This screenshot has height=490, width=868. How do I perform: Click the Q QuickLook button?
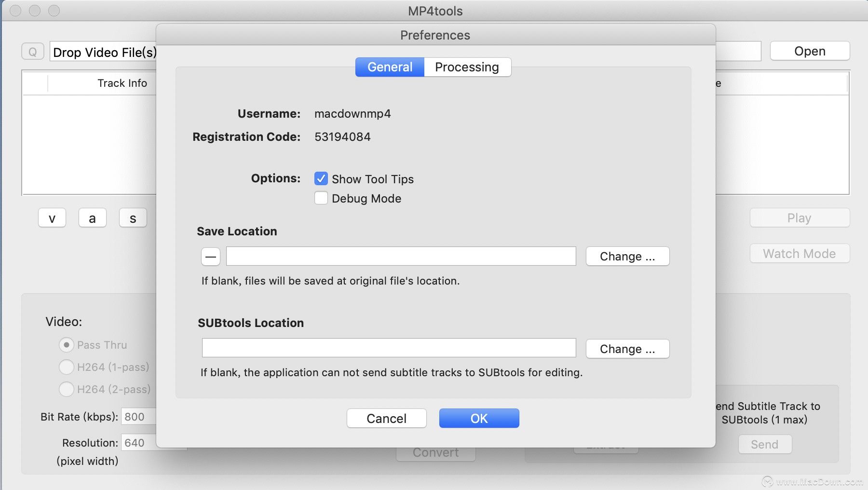[33, 51]
